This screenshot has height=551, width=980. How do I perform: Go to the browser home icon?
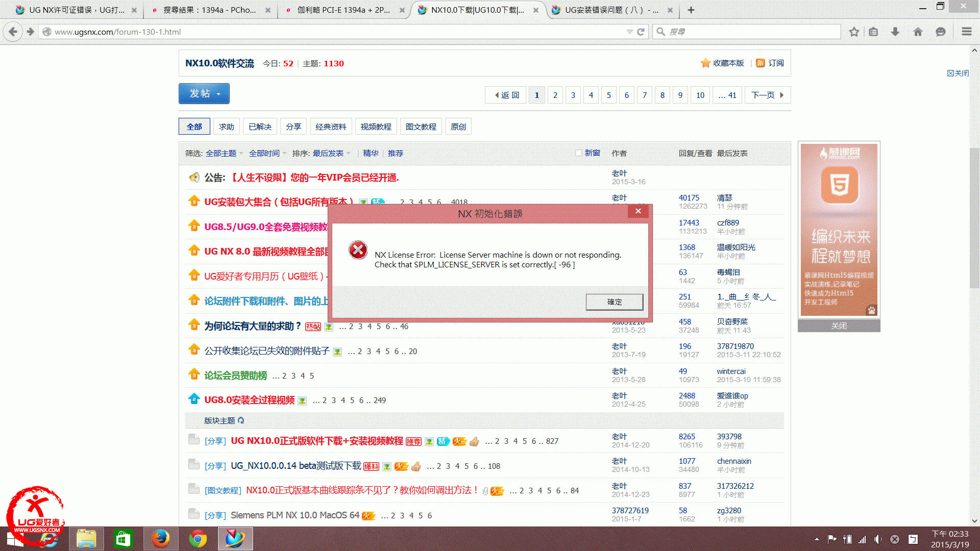918,32
